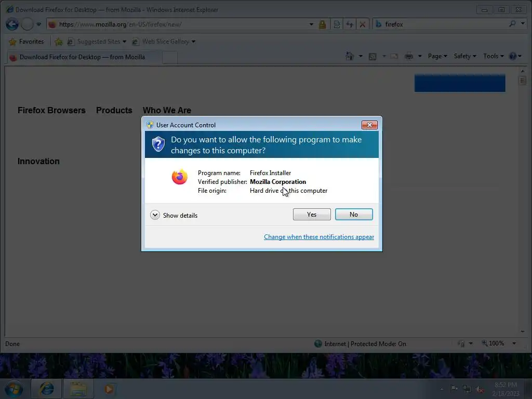
Task: Click the Feeds RSS icon
Action: 373,56
